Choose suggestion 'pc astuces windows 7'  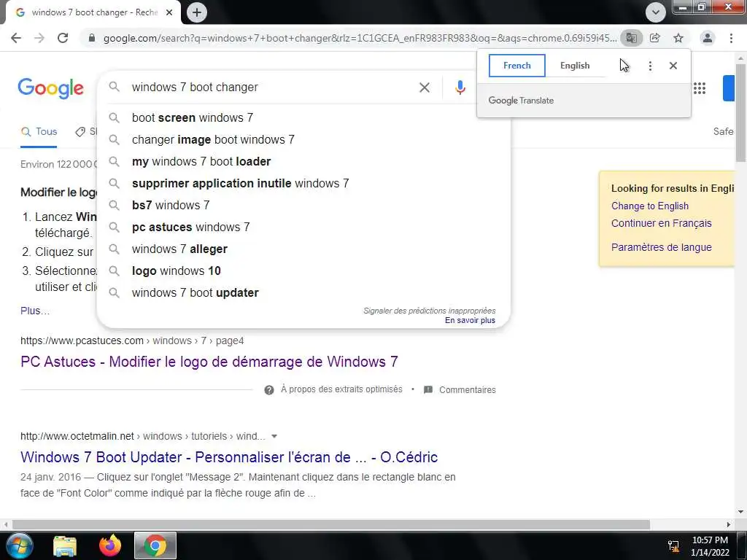(303, 227)
